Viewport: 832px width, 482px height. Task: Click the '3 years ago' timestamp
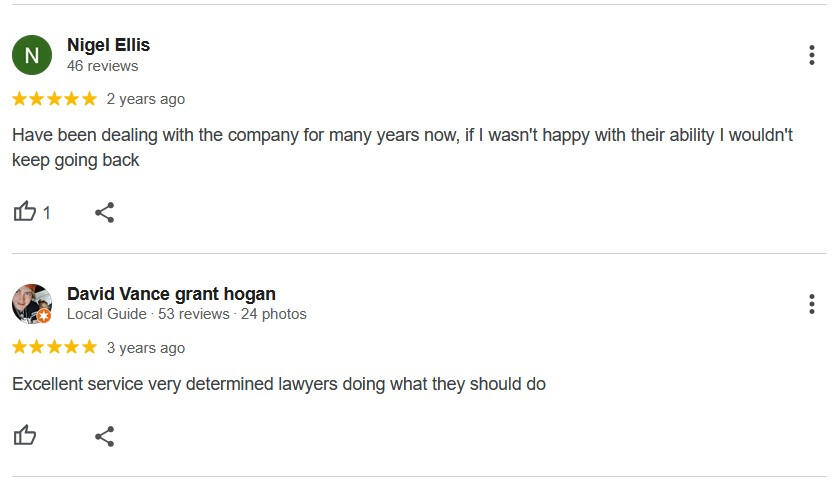(146, 348)
